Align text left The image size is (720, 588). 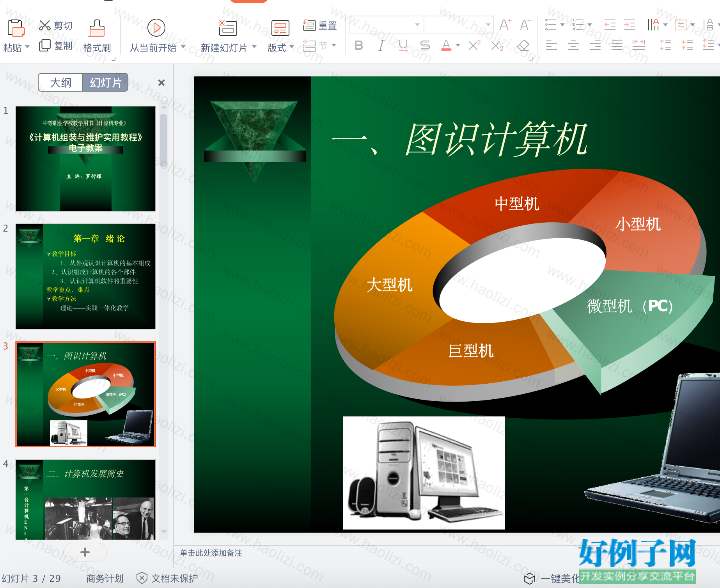[551, 46]
